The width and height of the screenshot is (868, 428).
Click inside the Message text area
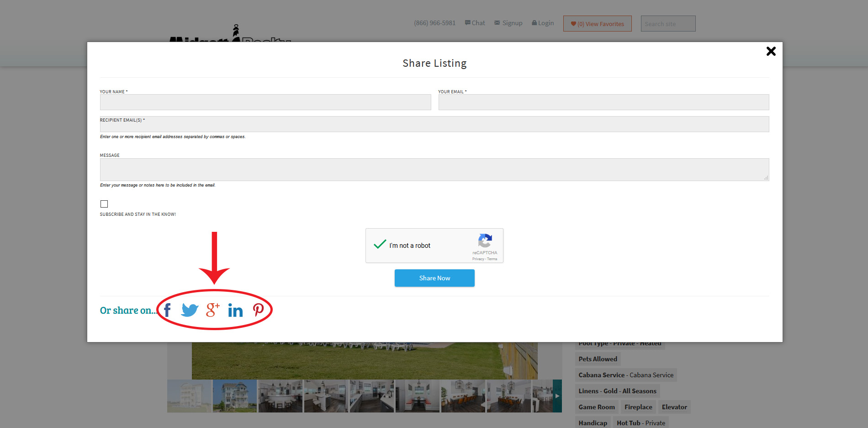pyautogui.click(x=434, y=170)
